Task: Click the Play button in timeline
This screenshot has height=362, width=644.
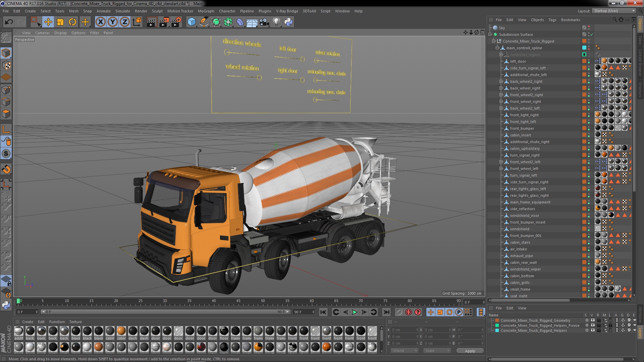Action: [x=354, y=312]
